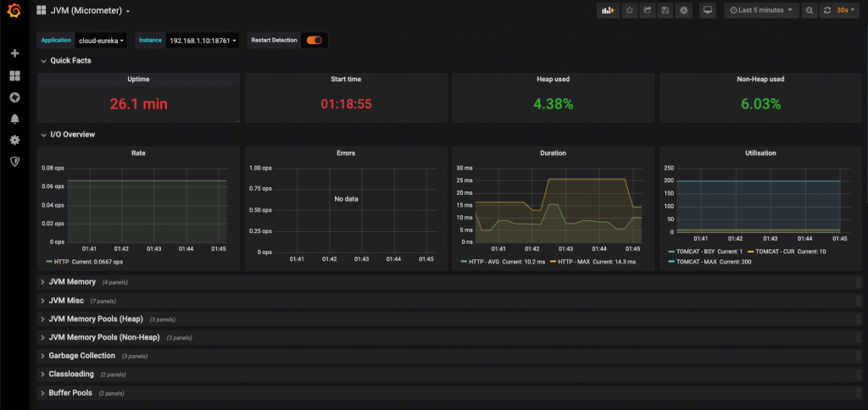
Task: Cycle view mode with monitor icon
Action: [x=708, y=10]
